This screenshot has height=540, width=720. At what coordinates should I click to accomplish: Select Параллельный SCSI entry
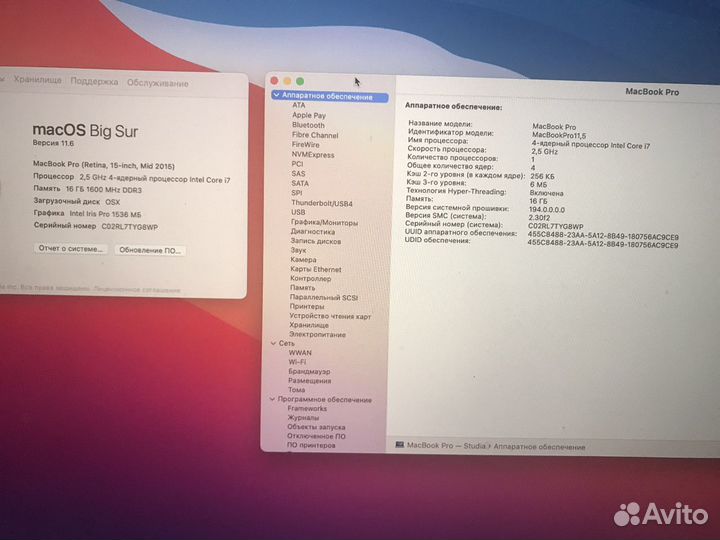coord(324,298)
